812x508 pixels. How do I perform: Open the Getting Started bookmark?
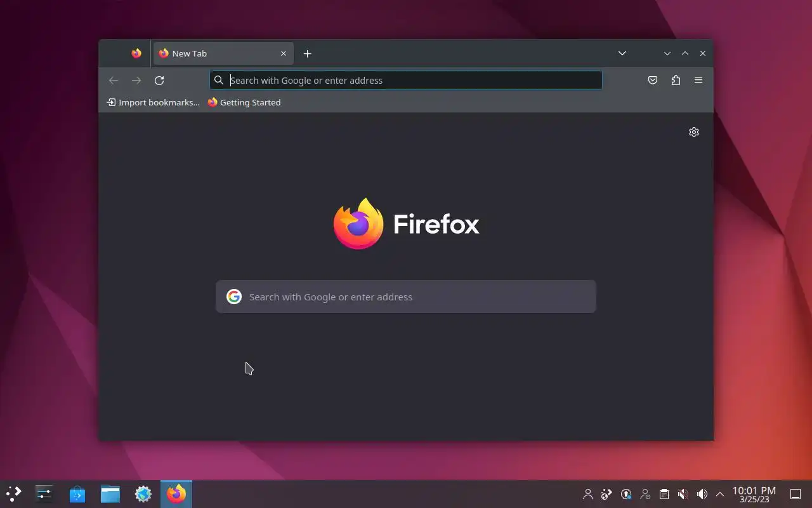tap(244, 102)
